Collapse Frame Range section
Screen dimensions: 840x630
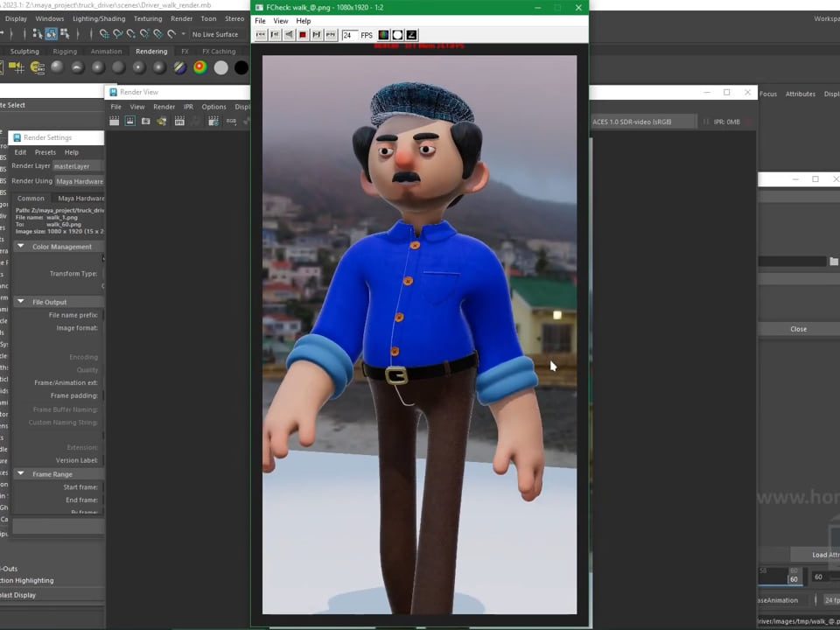tap(21, 473)
